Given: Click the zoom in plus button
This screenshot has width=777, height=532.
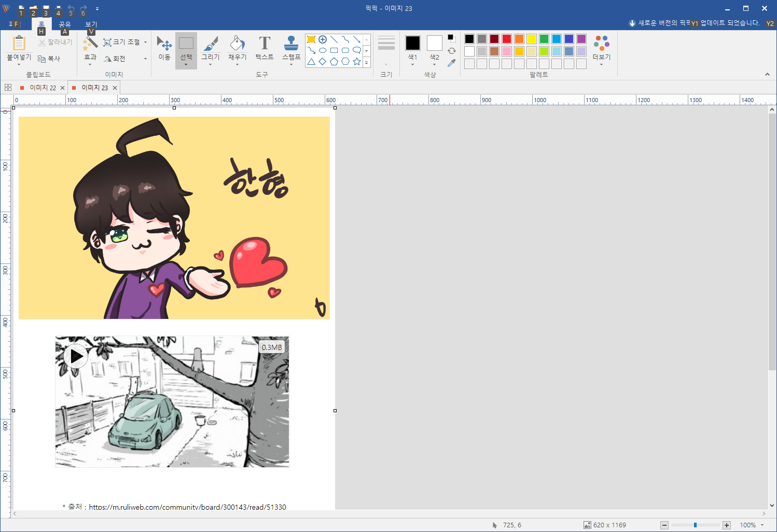Looking at the screenshot, I should pyautogui.click(x=727, y=525).
